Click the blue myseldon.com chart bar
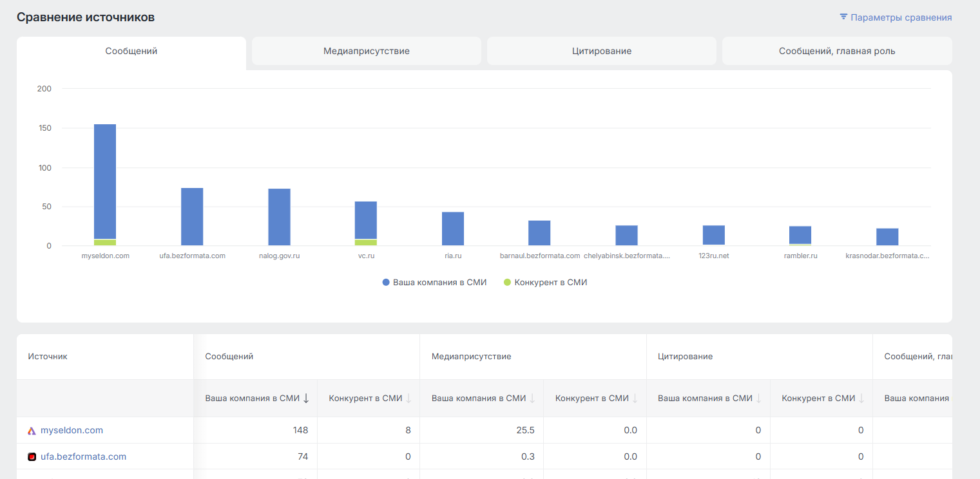This screenshot has height=479, width=980. pos(105,182)
